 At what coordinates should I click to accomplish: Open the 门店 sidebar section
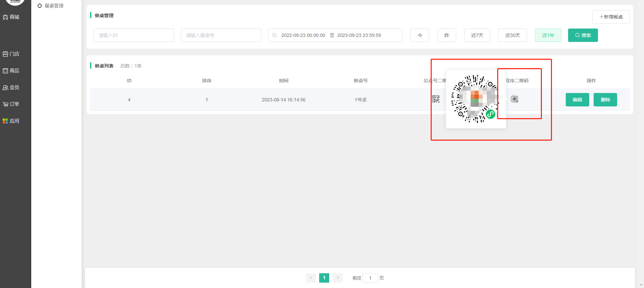point(11,54)
